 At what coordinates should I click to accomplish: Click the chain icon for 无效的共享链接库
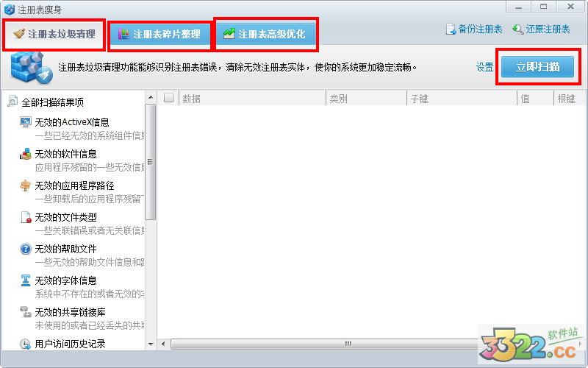point(26,311)
